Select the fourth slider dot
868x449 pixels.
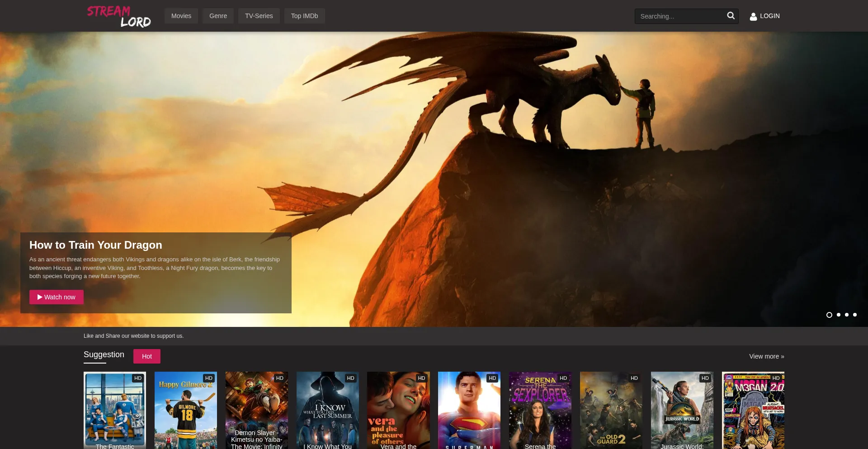click(x=855, y=315)
